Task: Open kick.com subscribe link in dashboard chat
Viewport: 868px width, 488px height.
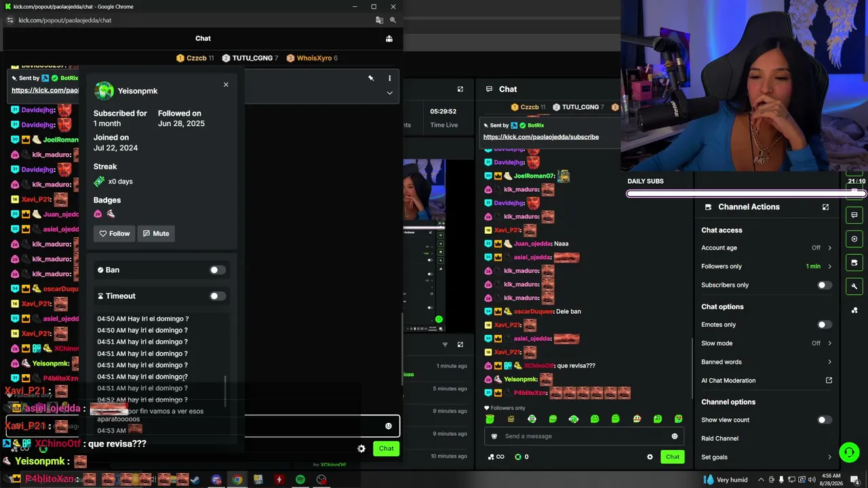Action: pyautogui.click(x=540, y=137)
